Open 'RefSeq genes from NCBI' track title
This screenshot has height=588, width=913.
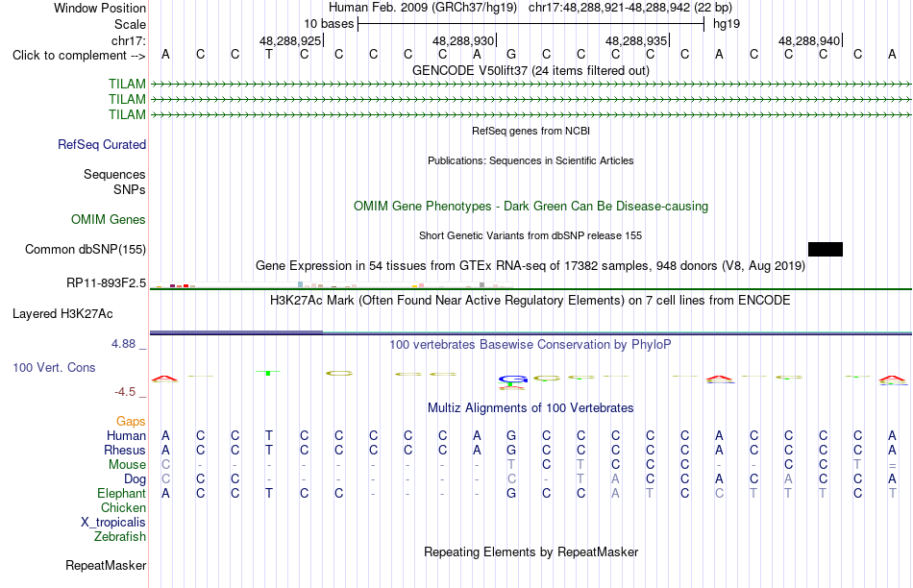pos(531,131)
